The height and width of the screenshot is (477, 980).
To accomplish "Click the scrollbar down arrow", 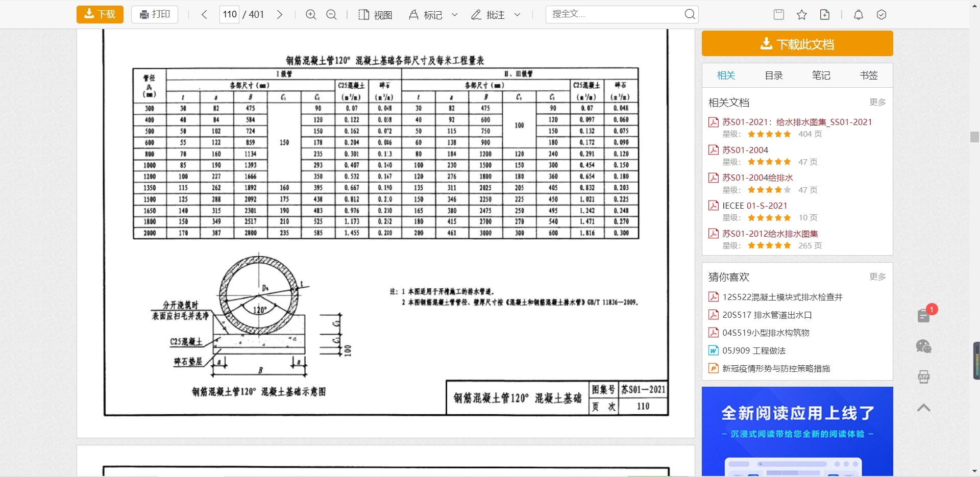I will coord(974,472).
